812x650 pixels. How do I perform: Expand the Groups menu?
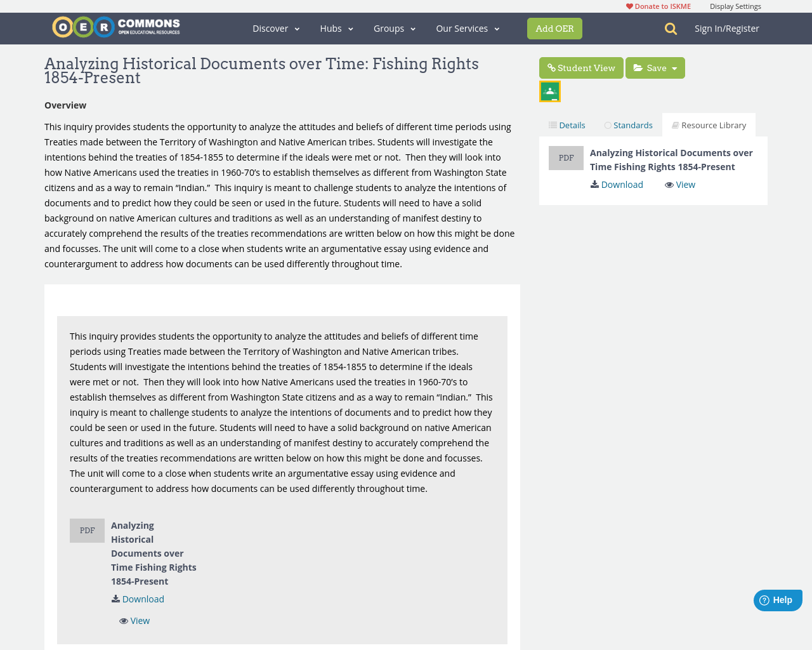point(395,29)
